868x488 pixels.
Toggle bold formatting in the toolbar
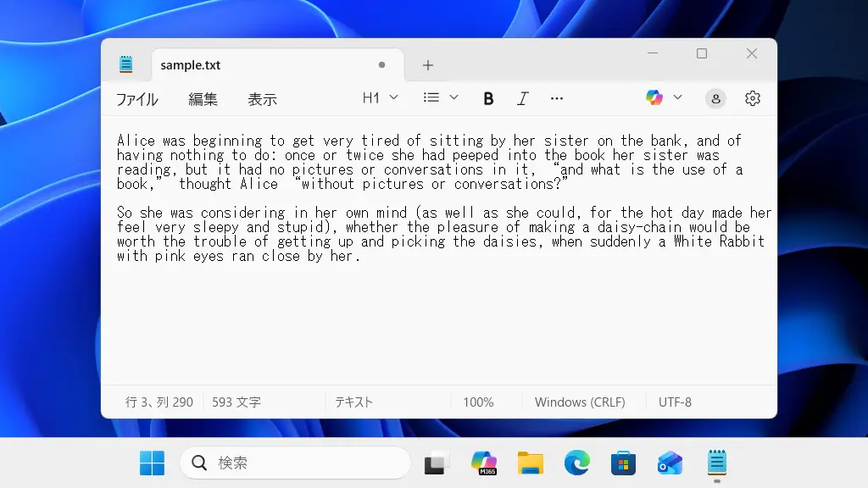[488, 98]
